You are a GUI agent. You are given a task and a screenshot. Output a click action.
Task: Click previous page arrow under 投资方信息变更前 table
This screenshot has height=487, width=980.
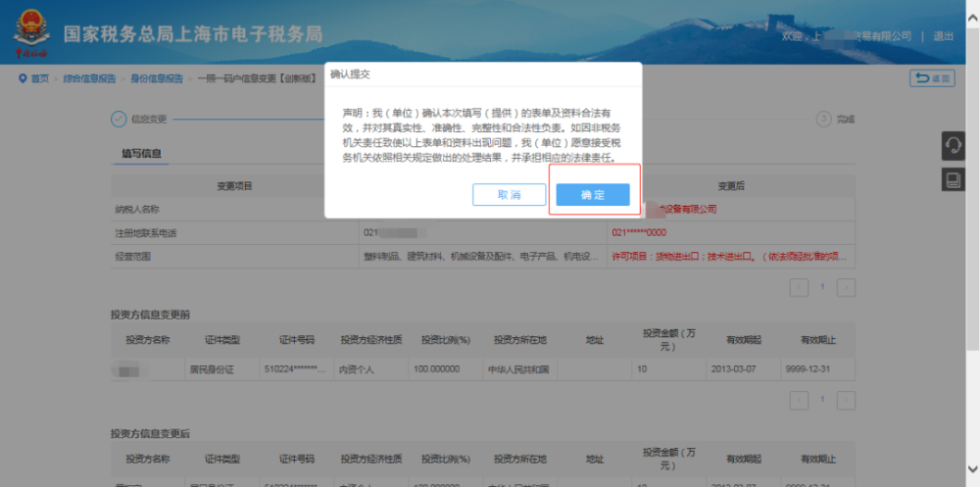(800, 400)
